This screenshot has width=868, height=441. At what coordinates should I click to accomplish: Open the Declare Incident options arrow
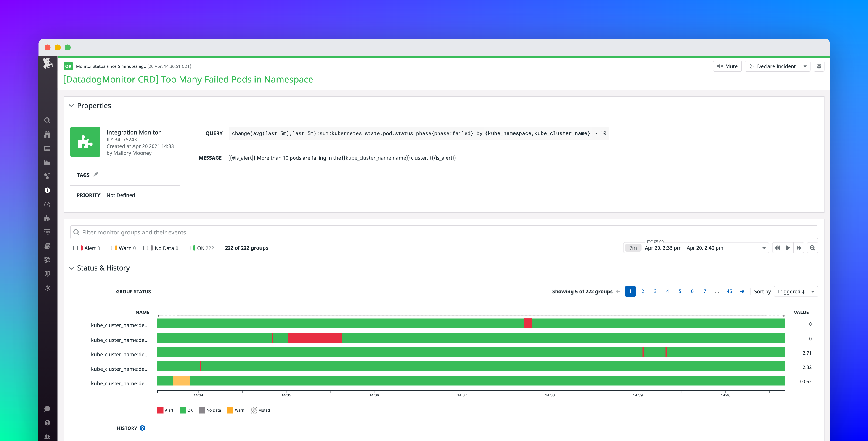[806, 66]
